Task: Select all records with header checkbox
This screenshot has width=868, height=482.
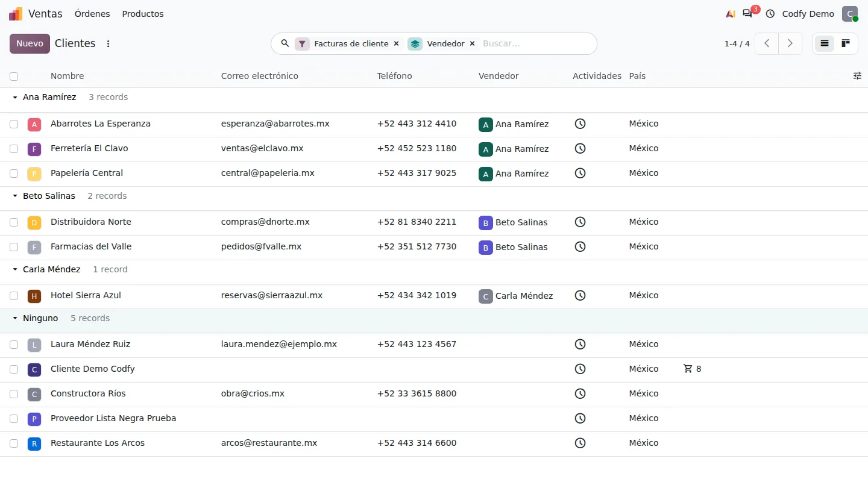Action: point(14,77)
